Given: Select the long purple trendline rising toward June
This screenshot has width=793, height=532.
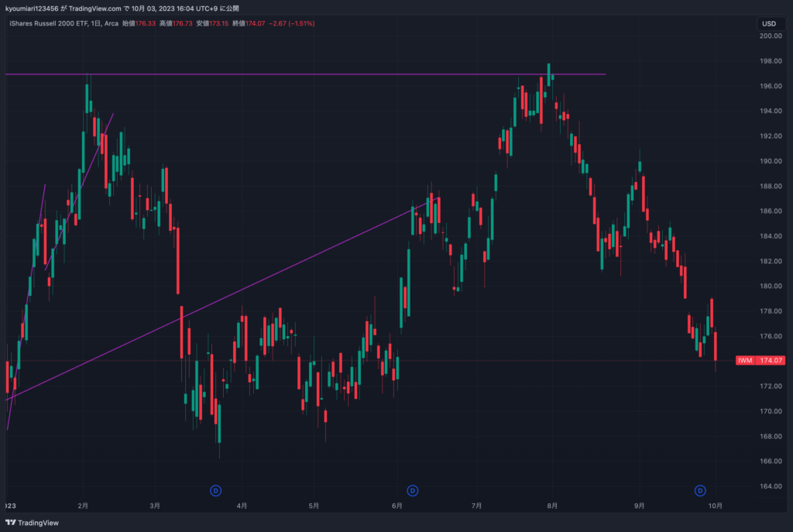Looking at the screenshot, I should (x=222, y=298).
